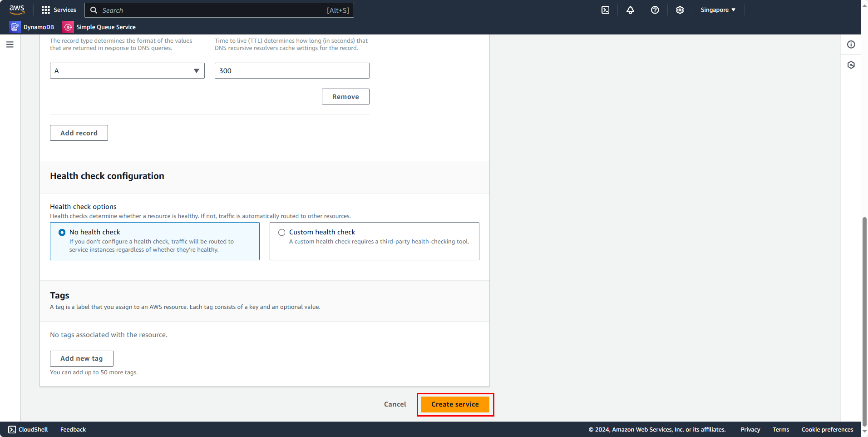The image size is (868, 437).
Task: Click the Services menu label
Action: 65,10
